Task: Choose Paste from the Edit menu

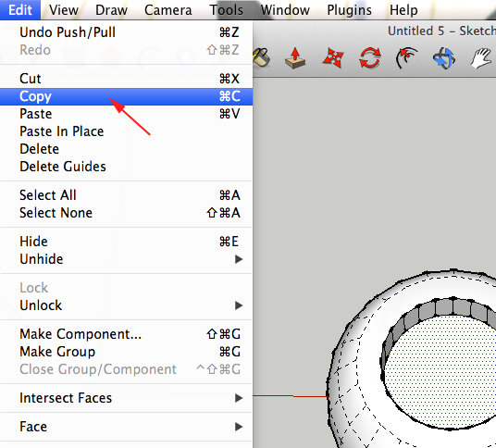Action: coord(126,114)
